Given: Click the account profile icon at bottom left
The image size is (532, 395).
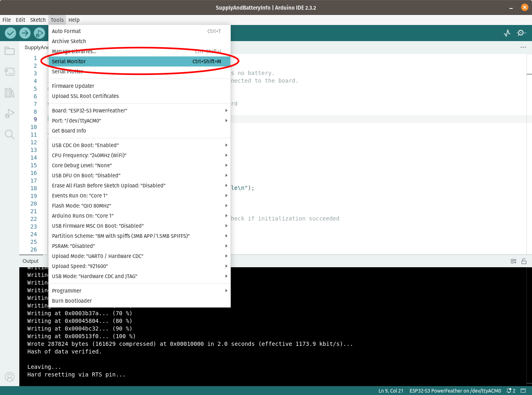Looking at the screenshot, I should point(9,377).
